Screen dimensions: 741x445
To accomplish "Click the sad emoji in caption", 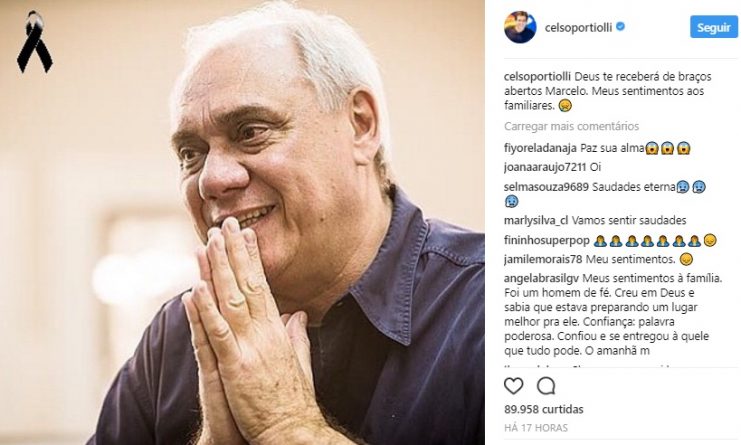I will [x=565, y=105].
